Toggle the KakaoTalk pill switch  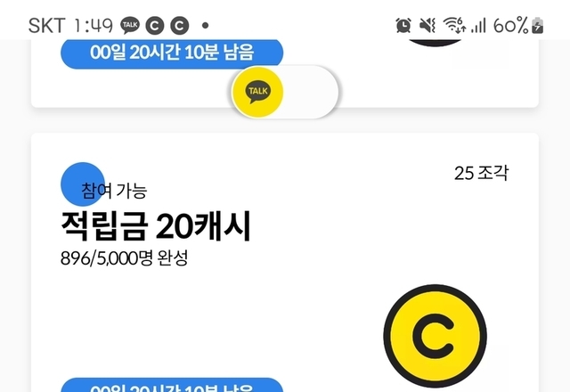tap(285, 92)
